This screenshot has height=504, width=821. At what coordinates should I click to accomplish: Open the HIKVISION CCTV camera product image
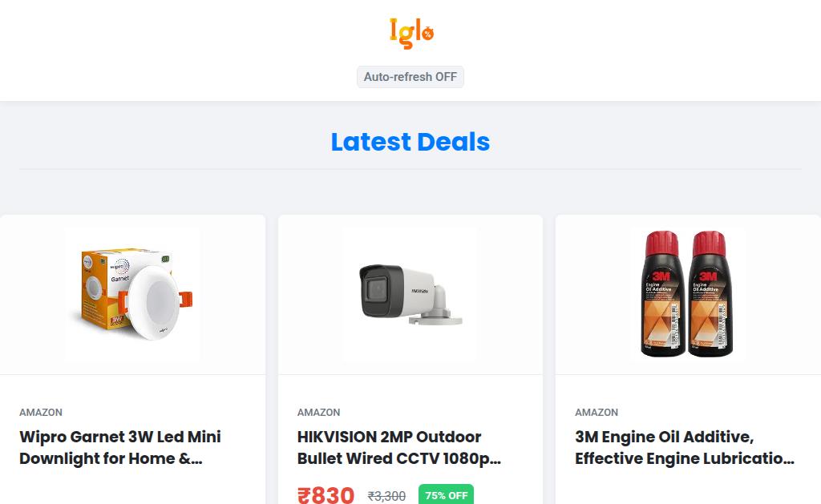[x=410, y=295]
